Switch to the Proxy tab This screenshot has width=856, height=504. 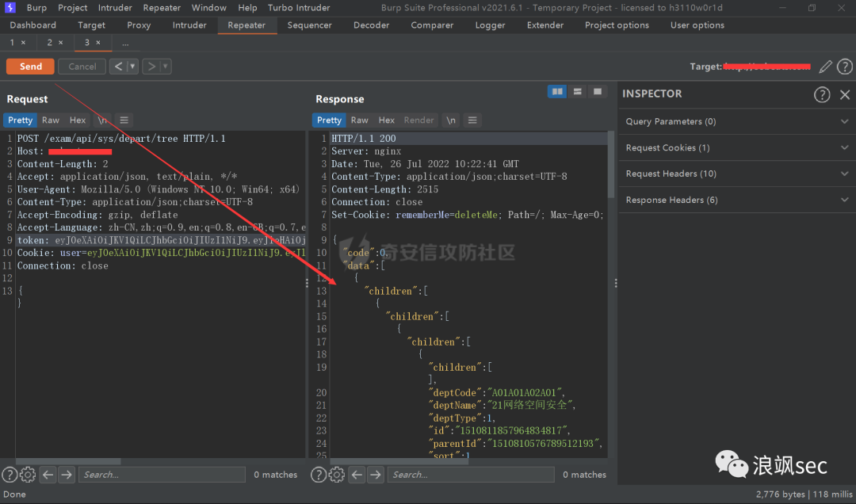[x=139, y=25]
